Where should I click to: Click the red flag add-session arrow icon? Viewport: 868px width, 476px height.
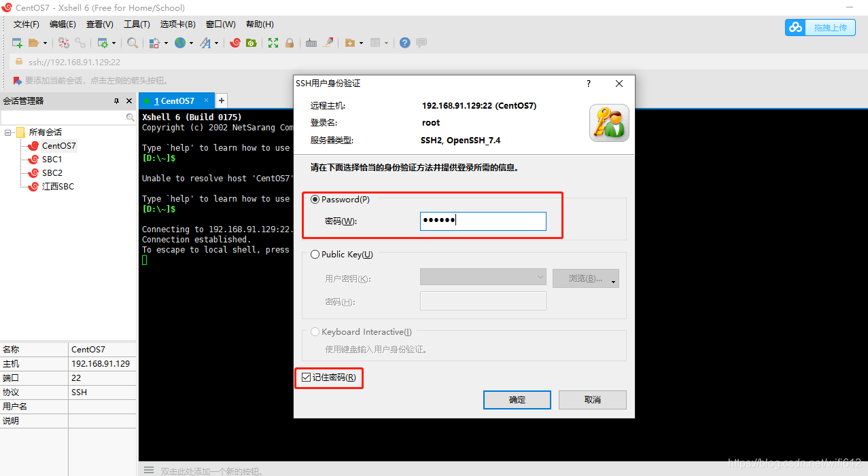pos(18,81)
